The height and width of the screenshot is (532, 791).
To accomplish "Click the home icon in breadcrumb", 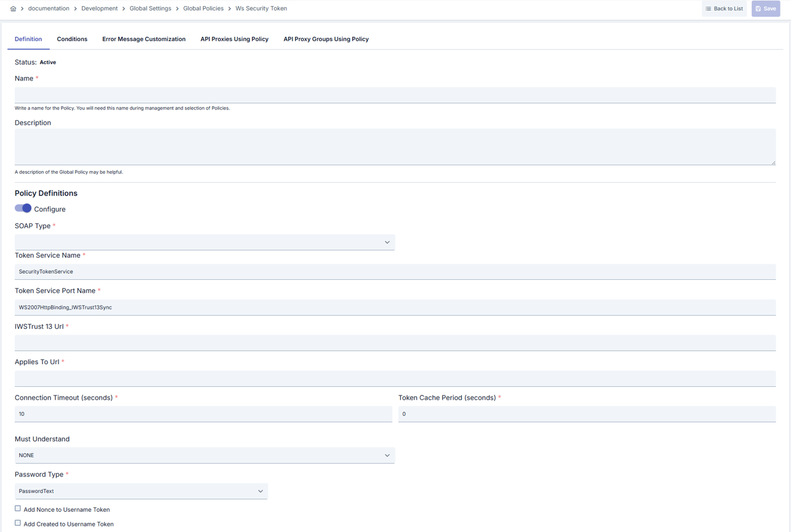I will click(x=13, y=9).
